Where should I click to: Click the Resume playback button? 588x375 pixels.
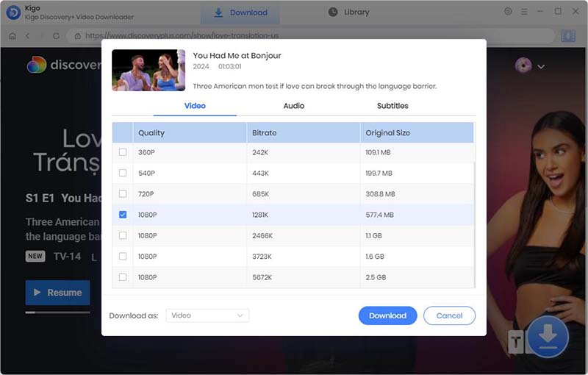58,293
